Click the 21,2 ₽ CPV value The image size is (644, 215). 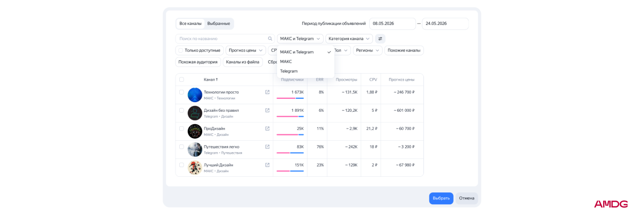pyautogui.click(x=372, y=128)
